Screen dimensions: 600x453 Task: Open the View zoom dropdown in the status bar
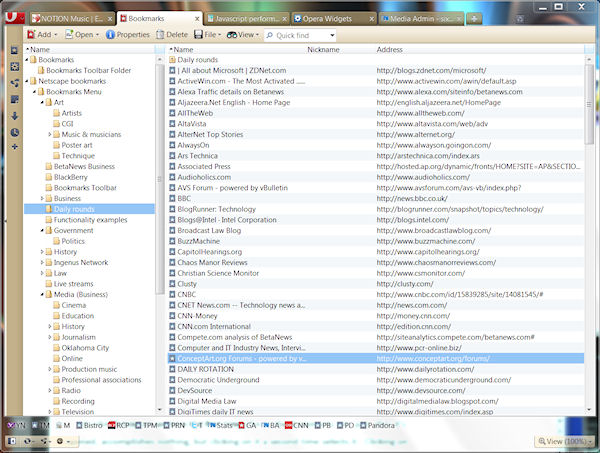pos(564,441)
